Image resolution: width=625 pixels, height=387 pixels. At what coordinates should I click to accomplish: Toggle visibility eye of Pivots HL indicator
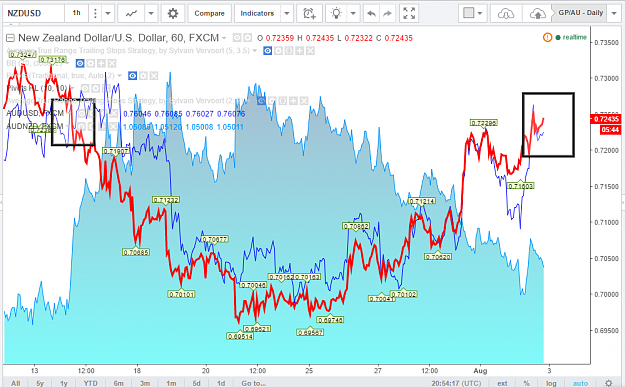click(85, 88)
